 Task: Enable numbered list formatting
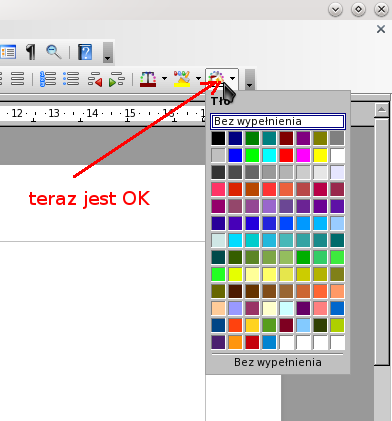pyautogui.click(x=48, y=79)
